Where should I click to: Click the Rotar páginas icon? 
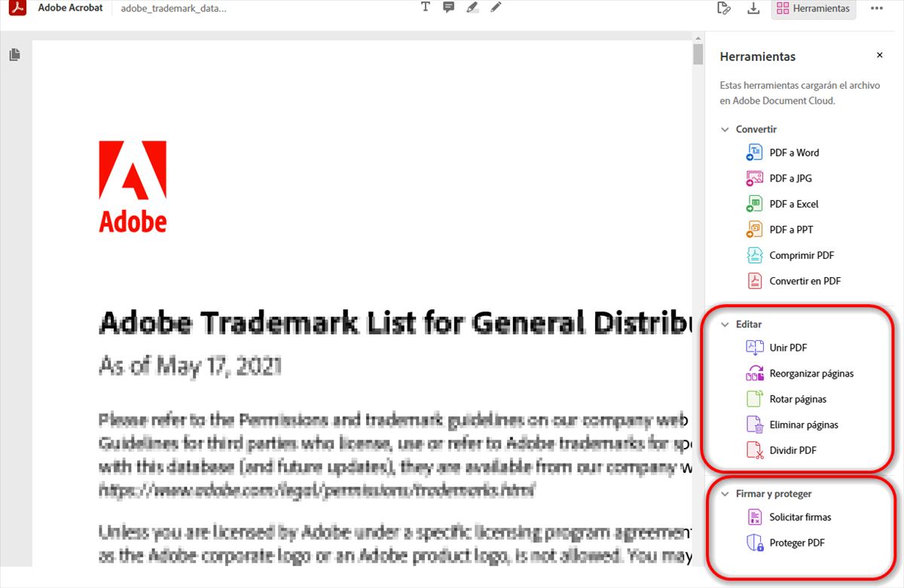point(755,399)
